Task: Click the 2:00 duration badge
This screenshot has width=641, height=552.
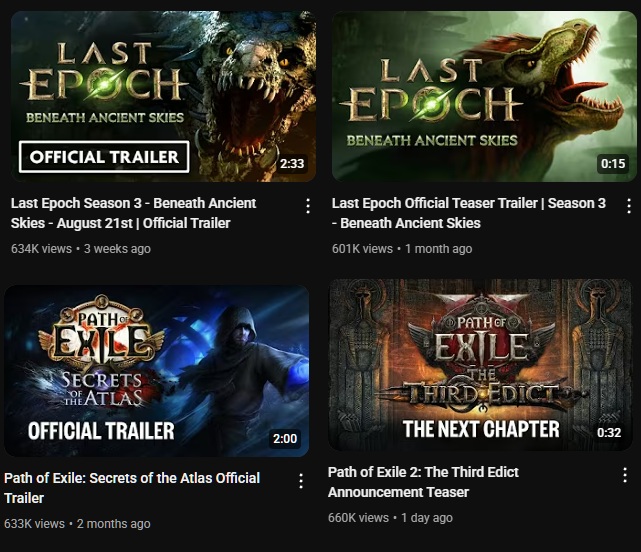Action: point(285,439)
